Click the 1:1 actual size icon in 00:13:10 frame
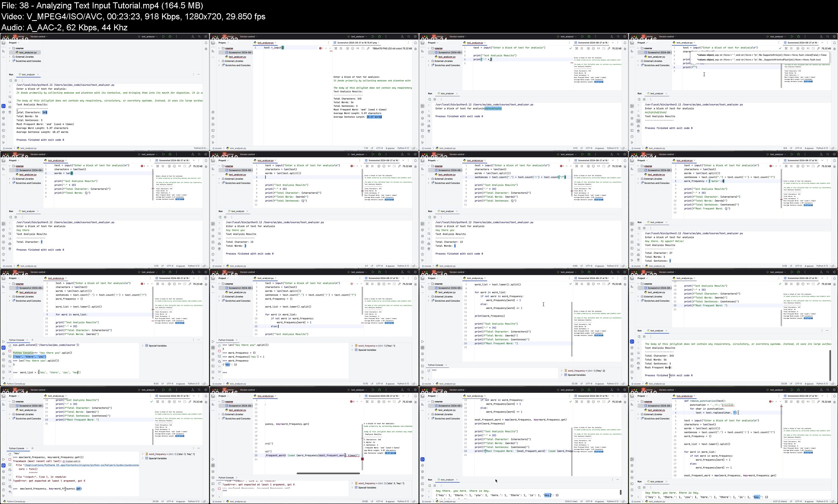Viewport: 838px width, 504px height. pos(598,284)
